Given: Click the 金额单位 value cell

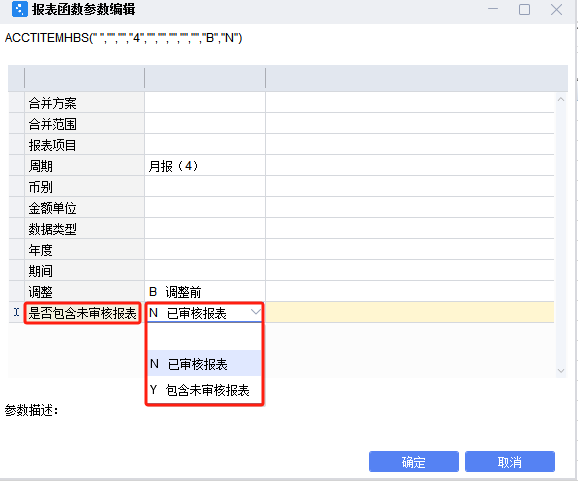Looking at the screenshot, I should tap(205, 208).
